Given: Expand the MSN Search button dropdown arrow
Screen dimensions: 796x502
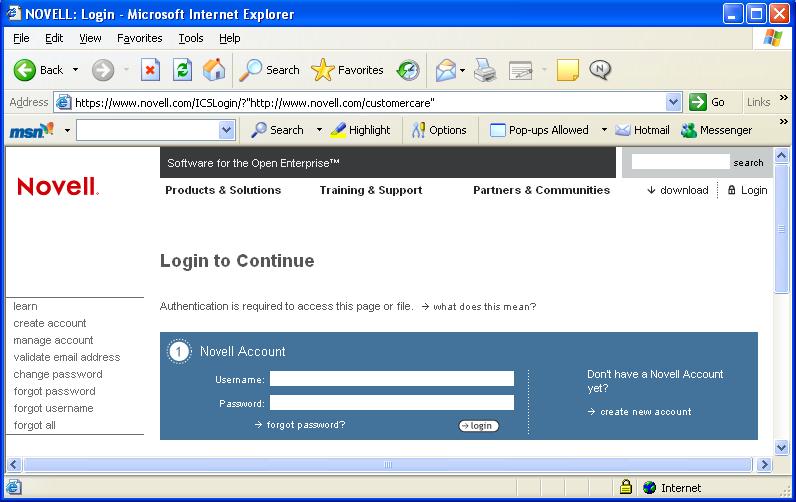Looking at the screenshot, I should pos(319,130).
